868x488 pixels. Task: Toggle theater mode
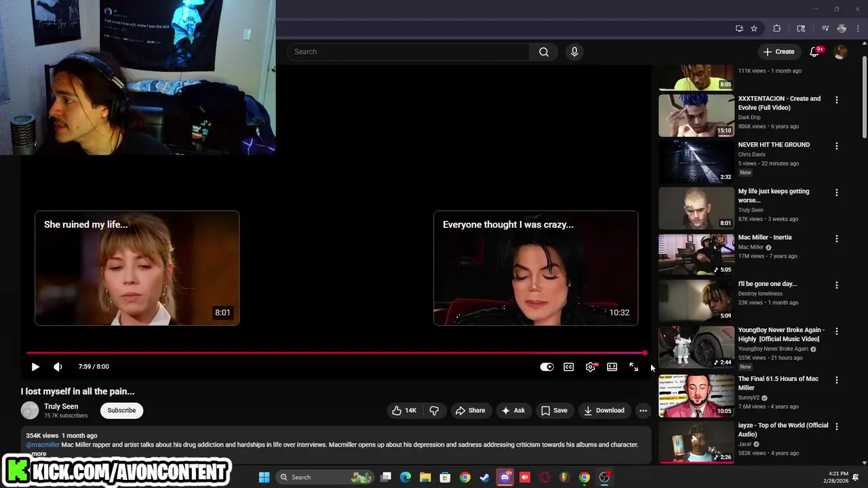click(x=612, y=367)
